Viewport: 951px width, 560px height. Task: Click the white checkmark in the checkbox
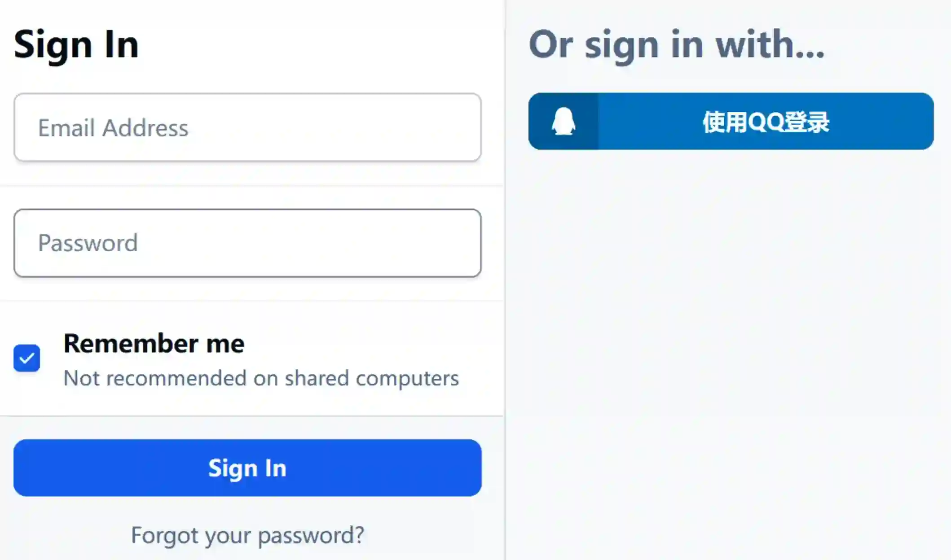tap(27, 358)
